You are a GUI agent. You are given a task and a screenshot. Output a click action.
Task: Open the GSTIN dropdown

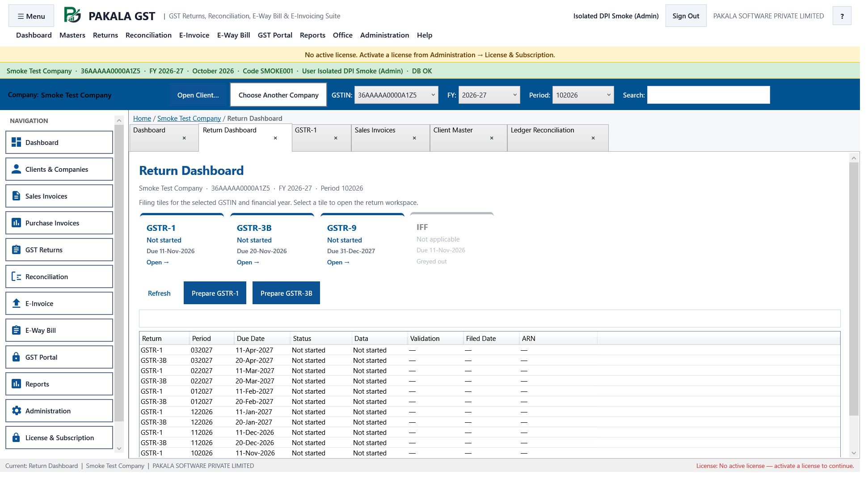click(396, 95)
